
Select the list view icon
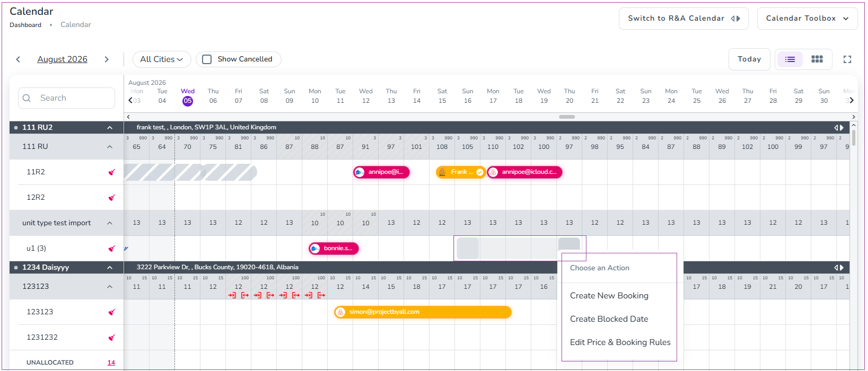(x=790, y=59)
